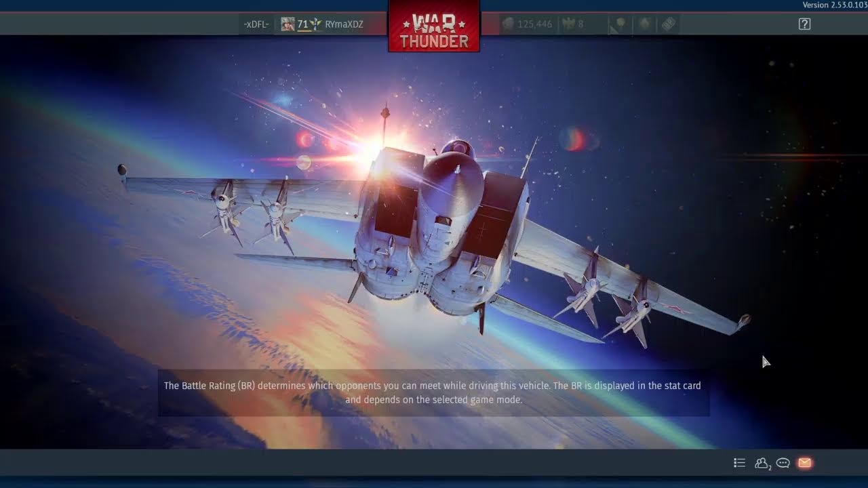The height and width of the screenshot is (488, 868).
Task: Click the player avatar portrait
Action: 288,24
